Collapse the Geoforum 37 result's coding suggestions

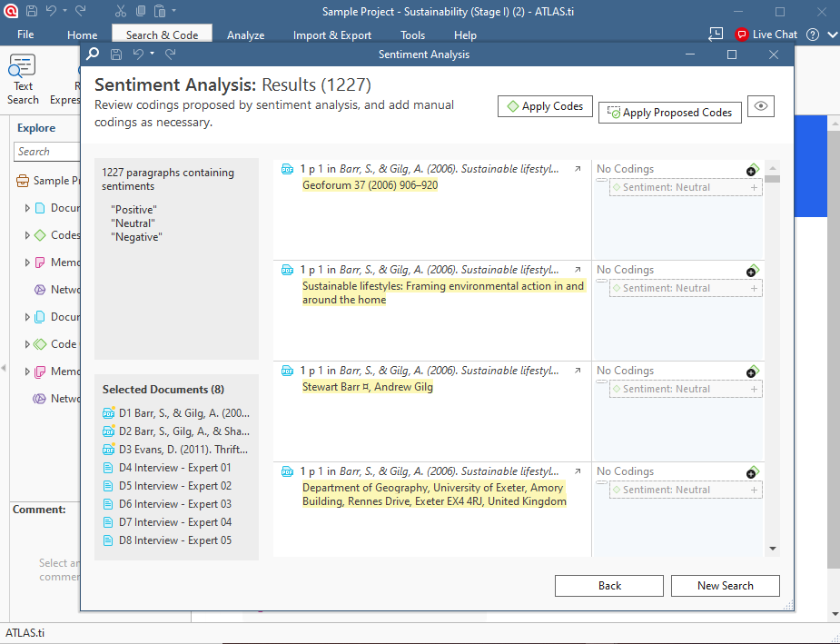pos(601,180)
